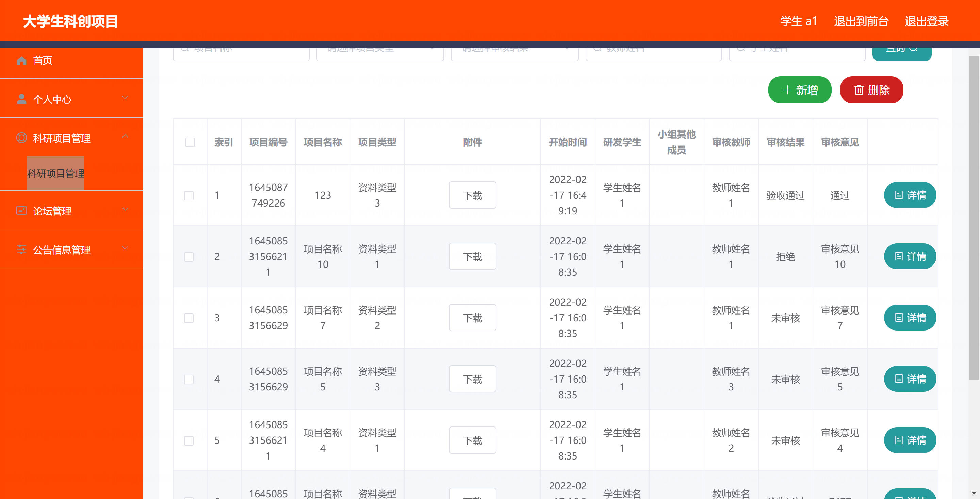This screenshot has height=499, width=980.
Task: Click the trash icon on 删除 button
Action: pyautogui.click(x=859, y=90)
